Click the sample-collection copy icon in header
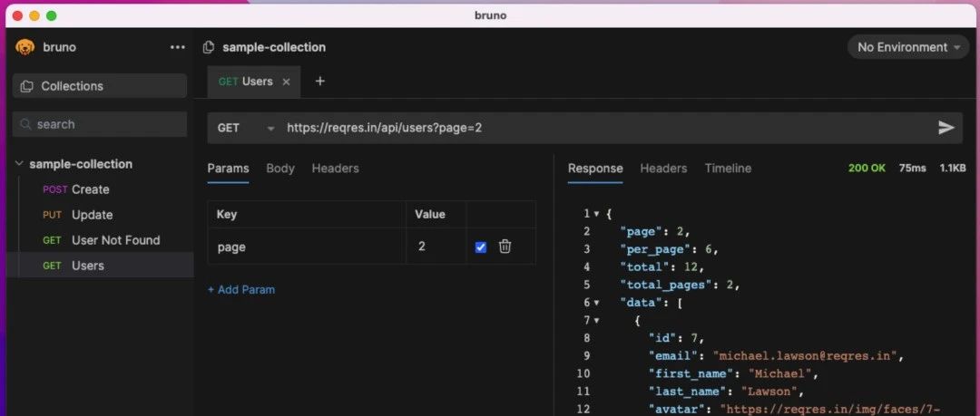980x416 pixels. [209, 47]
